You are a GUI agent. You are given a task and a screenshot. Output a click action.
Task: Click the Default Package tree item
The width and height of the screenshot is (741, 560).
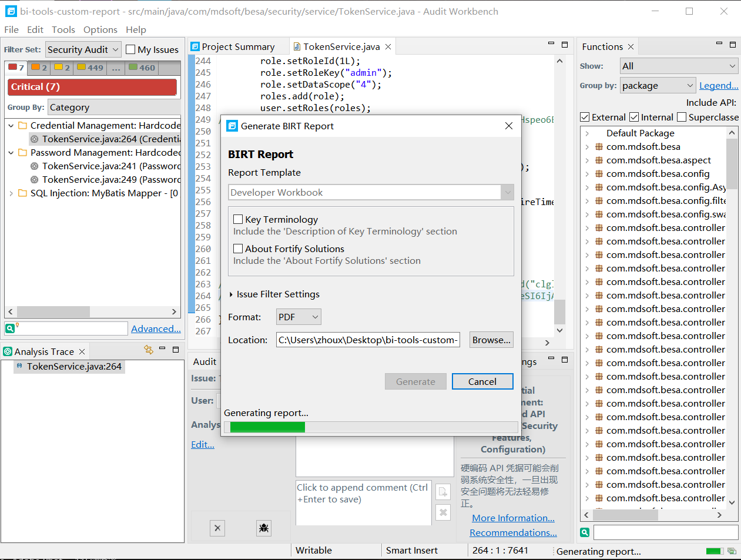point(641,133)
